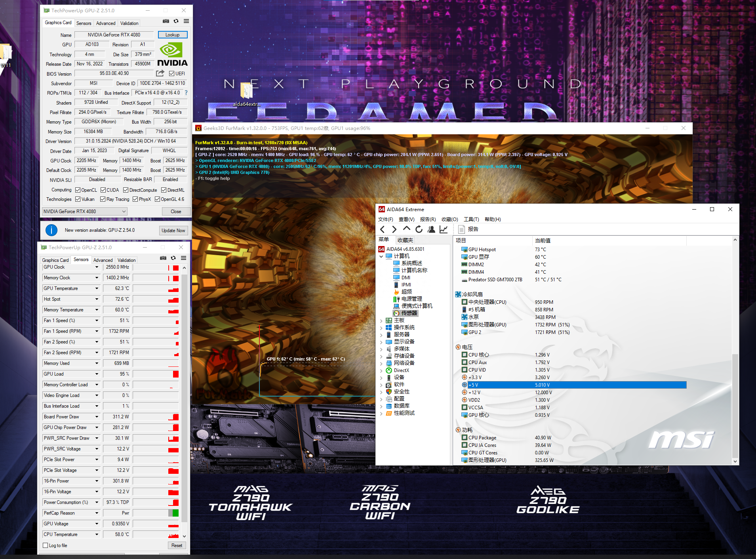The height and width of the screenshot is (559, 756).
Task: Open AIDA64 文件(F) menu
Action: 386,219
